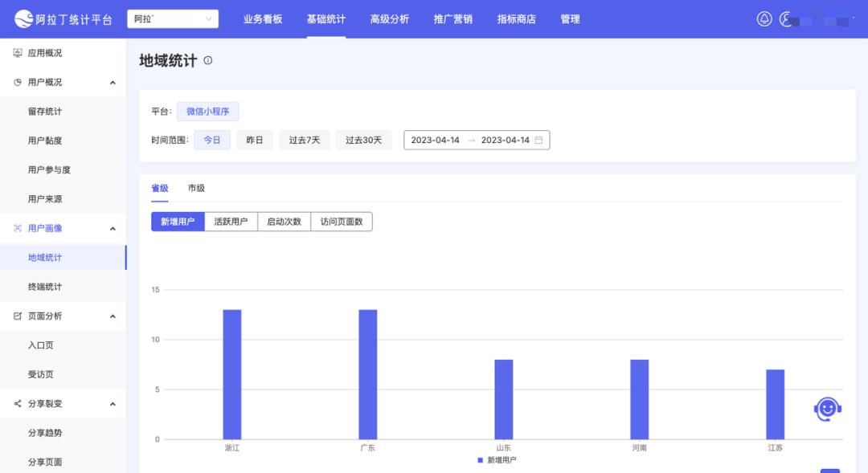Collapse the 页面分析 sidebar section
This screenshot has width=868, height=473.
[113, 316]
